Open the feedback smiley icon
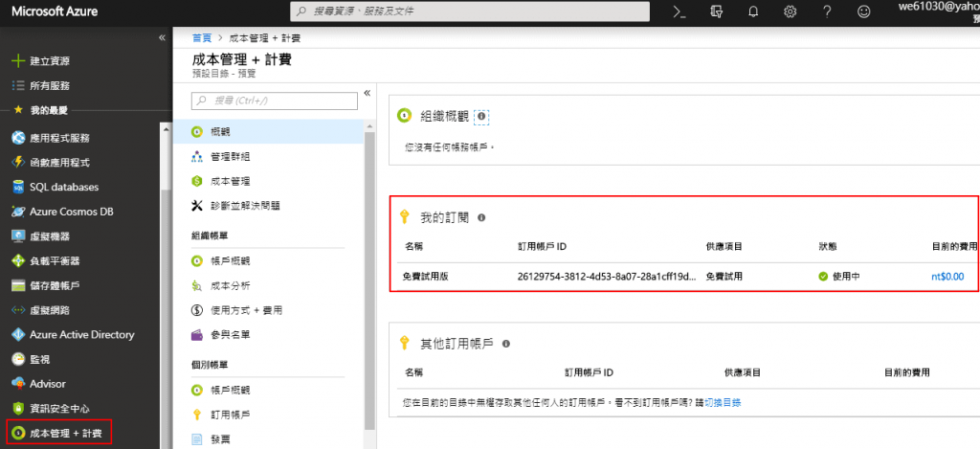The image size is (980, 449). pos(864,11)
